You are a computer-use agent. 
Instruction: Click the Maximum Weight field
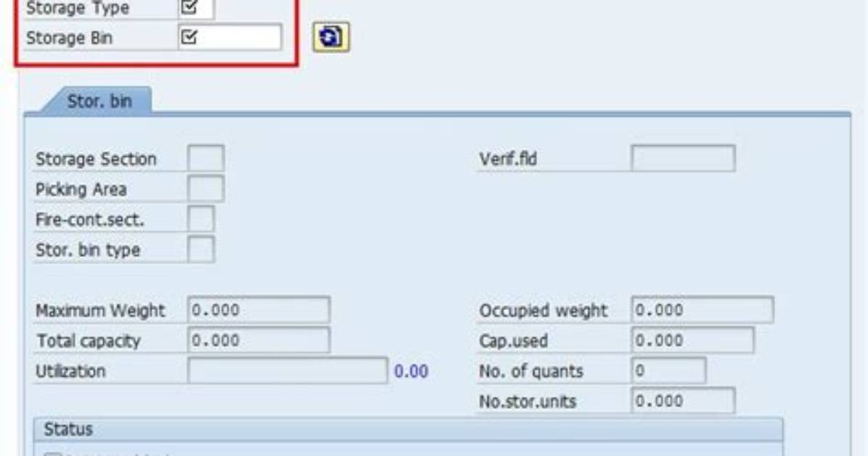click(x=259, y=310)
